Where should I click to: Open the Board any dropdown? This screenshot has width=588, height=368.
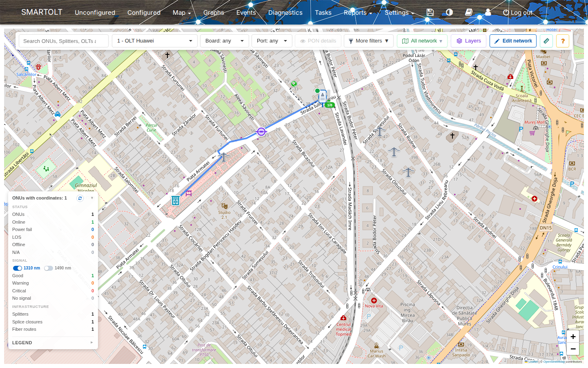tap(225, 41)
